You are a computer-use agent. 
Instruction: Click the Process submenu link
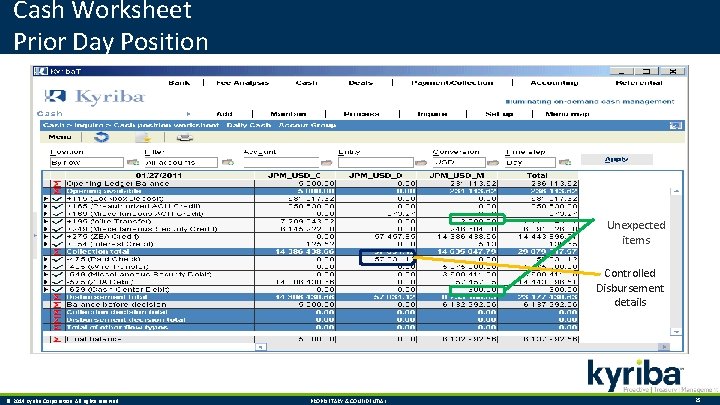coord(361,114)
